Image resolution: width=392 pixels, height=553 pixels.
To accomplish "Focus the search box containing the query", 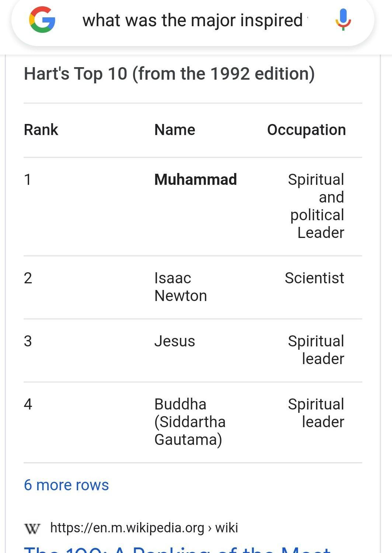I will [x=192, y=20].
